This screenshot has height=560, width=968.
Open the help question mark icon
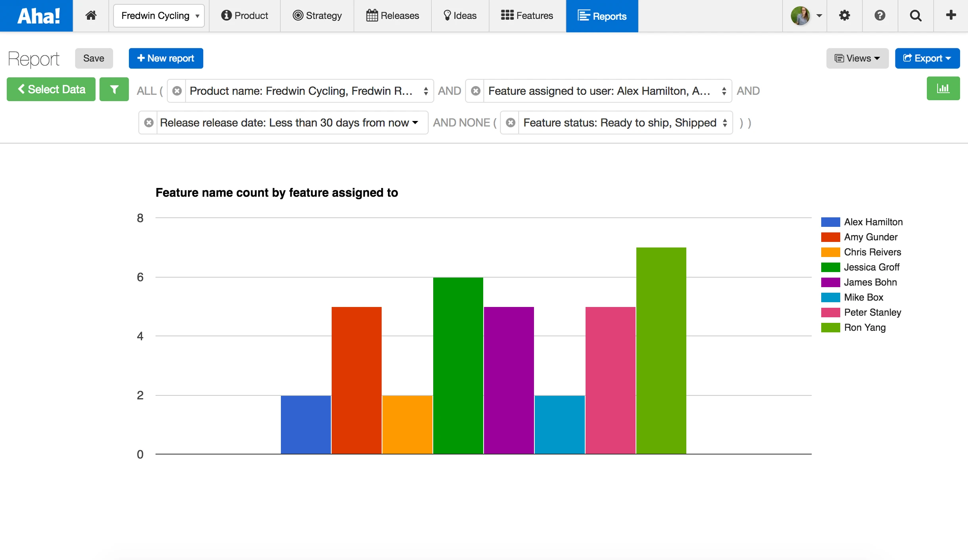coord(880,15)
